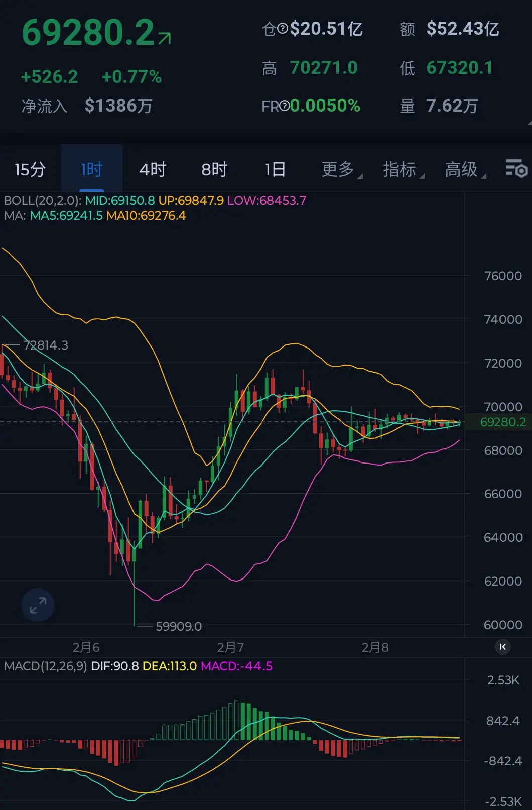
Task: Tap the funding rate 0.0050% value
Action: pos(325,106)
